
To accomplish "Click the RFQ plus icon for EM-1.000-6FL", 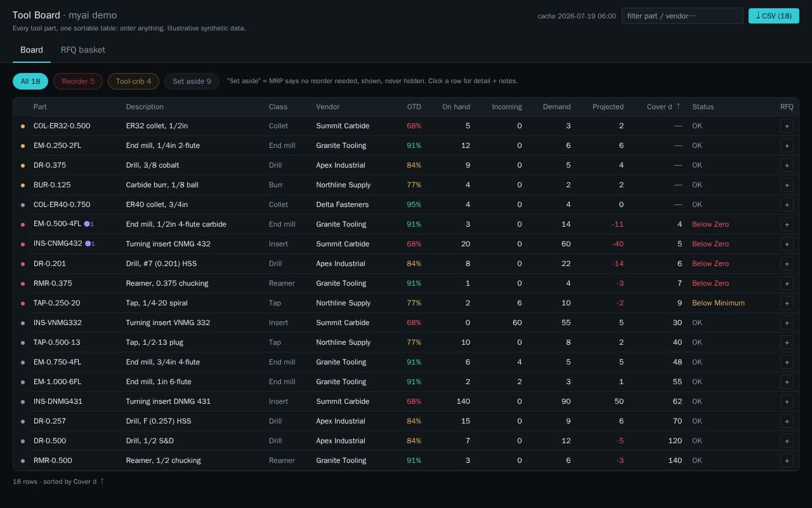I will [x=787, y=382].
